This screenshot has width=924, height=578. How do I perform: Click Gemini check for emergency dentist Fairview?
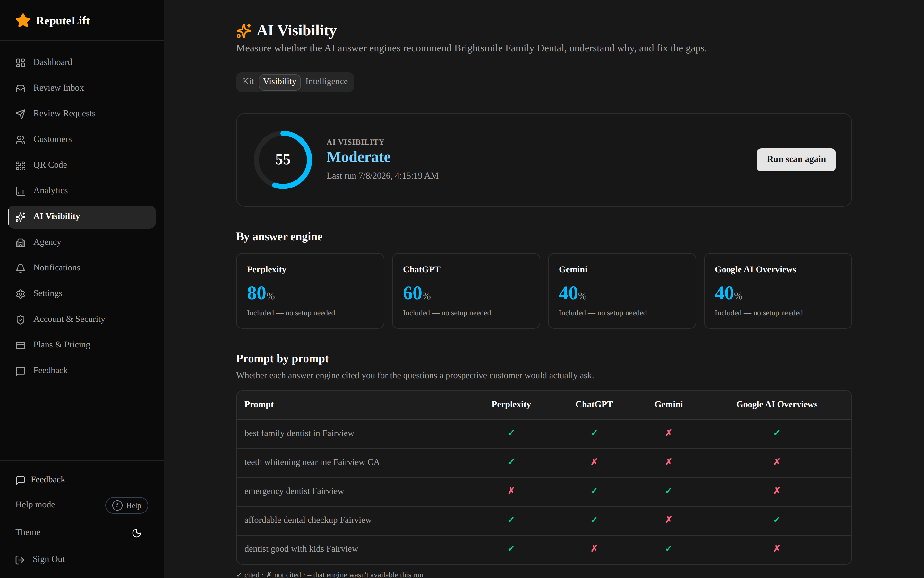[x=668, y=491]
